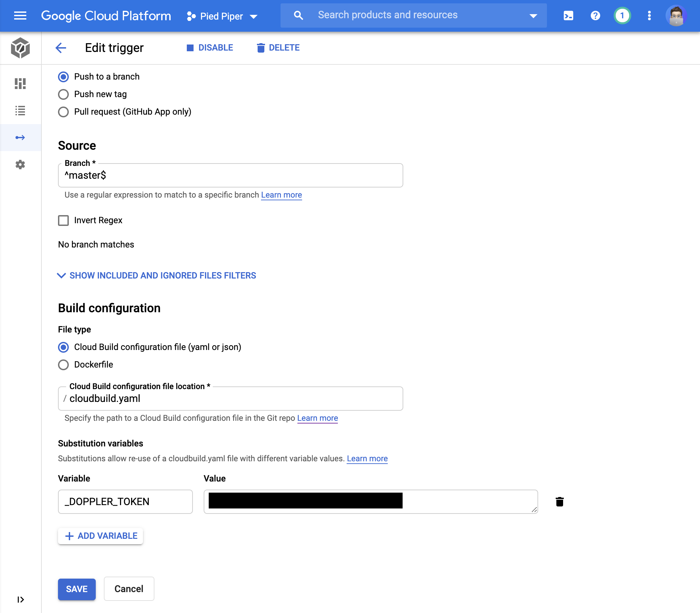Click the search magnifier icon
The width and height of the screenshot is (700, 613).
click(x=298, y=16)
